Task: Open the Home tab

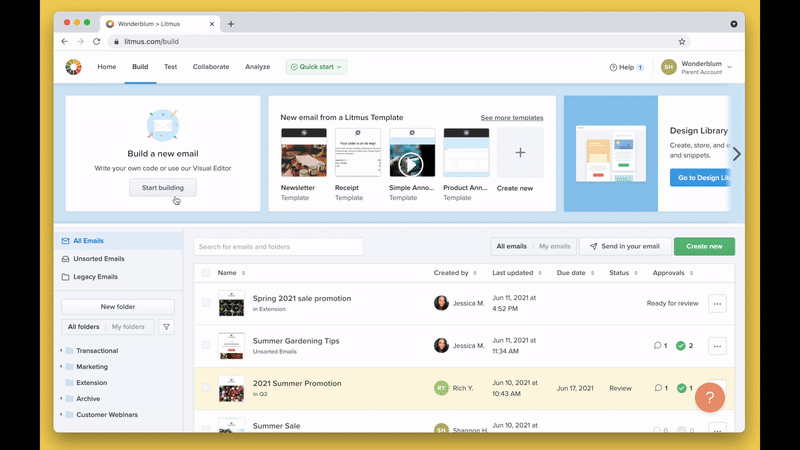Action: 107,67
